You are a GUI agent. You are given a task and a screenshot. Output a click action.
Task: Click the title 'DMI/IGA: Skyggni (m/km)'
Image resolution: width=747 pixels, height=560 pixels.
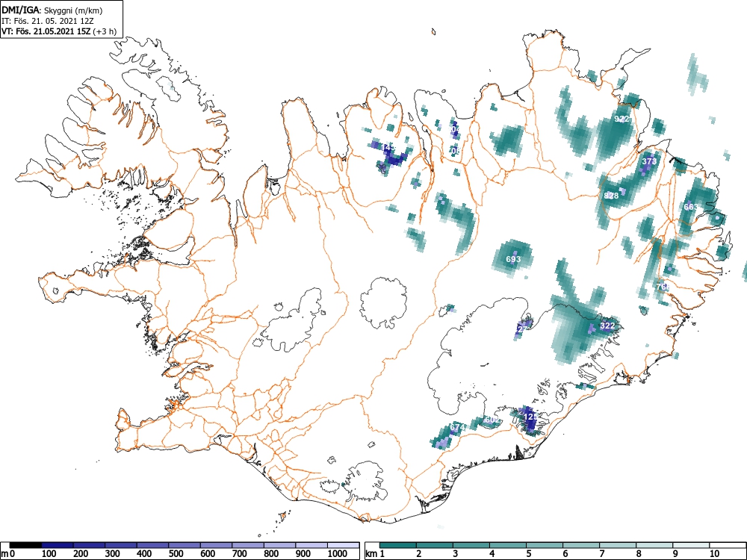coord(52,10)
